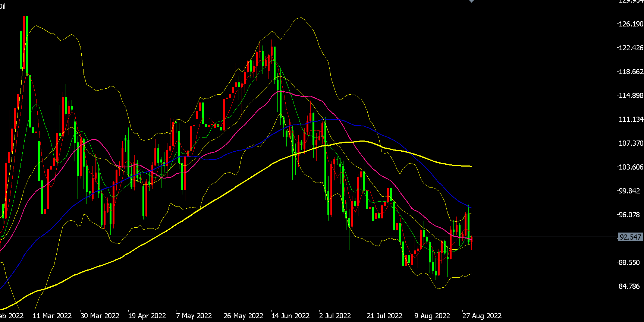Click the 14 Jun 2022 date label
This screenshot has width=644, height=322.
[290, 316]
